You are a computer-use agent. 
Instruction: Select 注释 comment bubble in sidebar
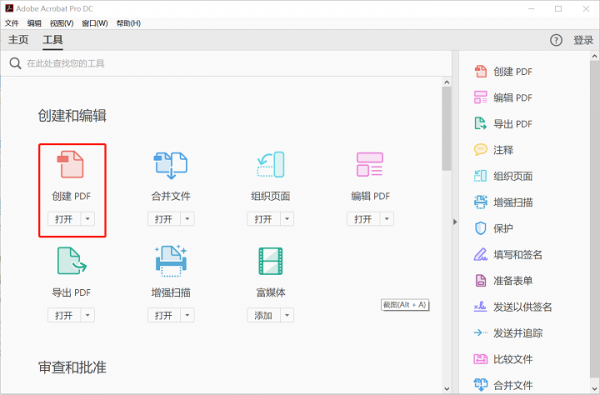tap(481, 150)
